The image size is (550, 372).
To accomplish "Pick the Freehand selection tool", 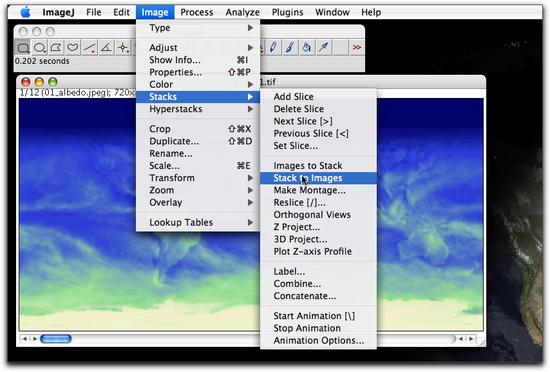I will [x=73, y=47].
